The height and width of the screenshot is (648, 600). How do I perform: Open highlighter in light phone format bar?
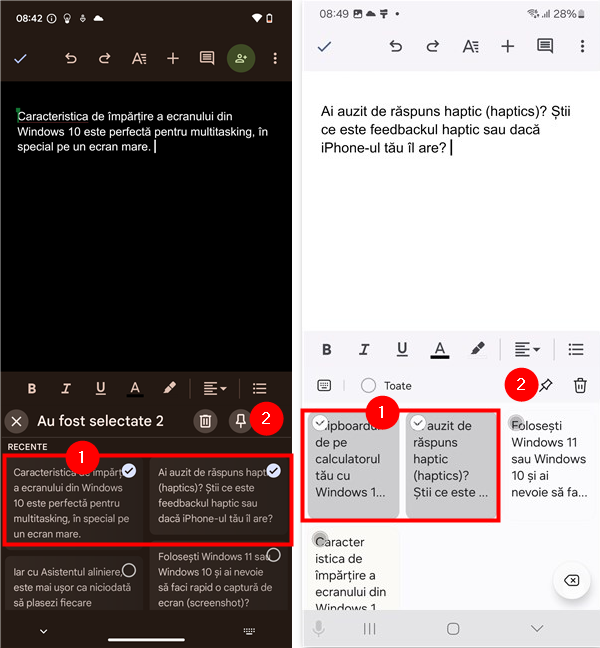[478, 349]
